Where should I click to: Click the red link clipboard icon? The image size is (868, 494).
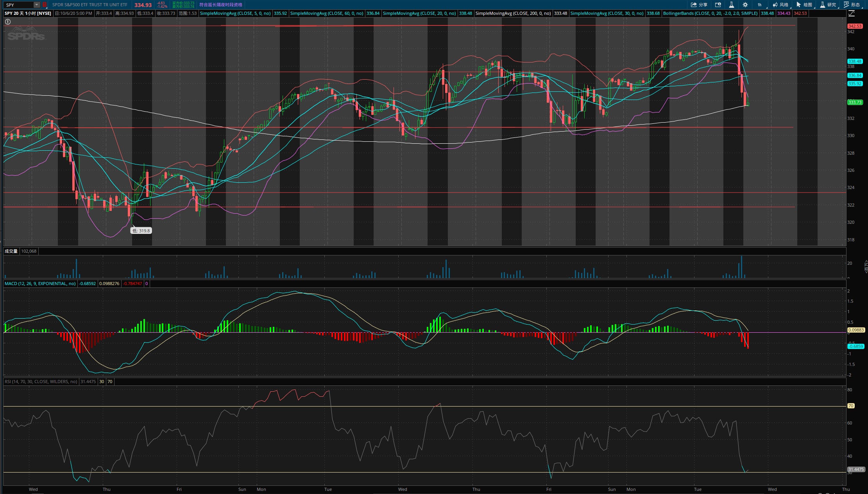pos(45,5)
